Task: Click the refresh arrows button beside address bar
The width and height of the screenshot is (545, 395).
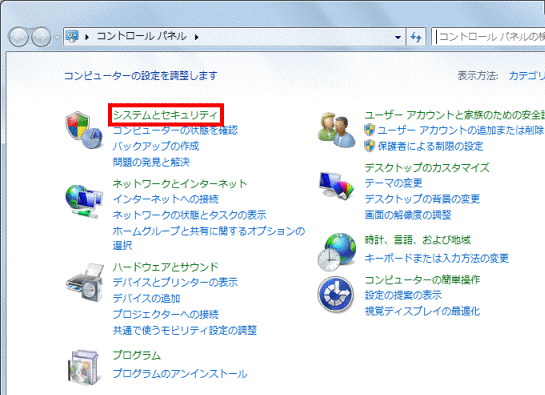Action: (416, 37)
